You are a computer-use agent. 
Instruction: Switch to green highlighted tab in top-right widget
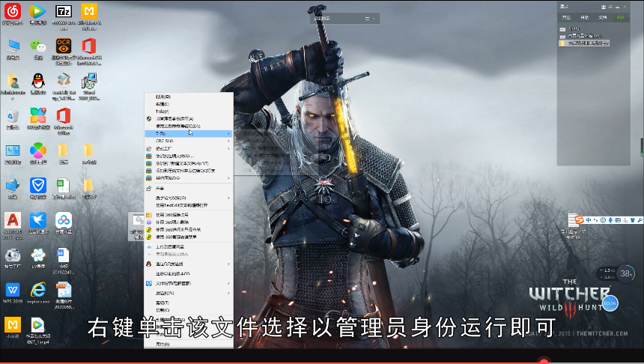(620, 18)
